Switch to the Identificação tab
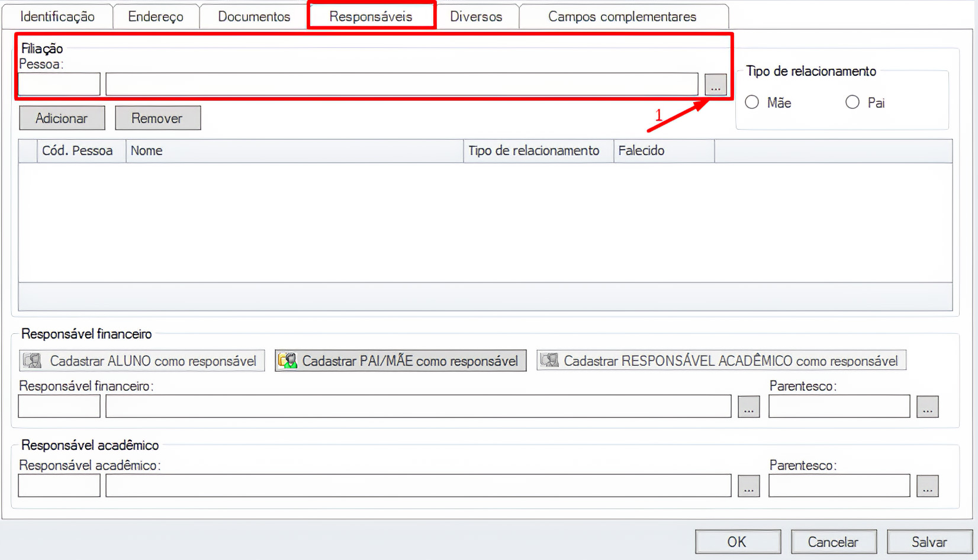This screenshot has height=560, width=978. pos(57,17)
